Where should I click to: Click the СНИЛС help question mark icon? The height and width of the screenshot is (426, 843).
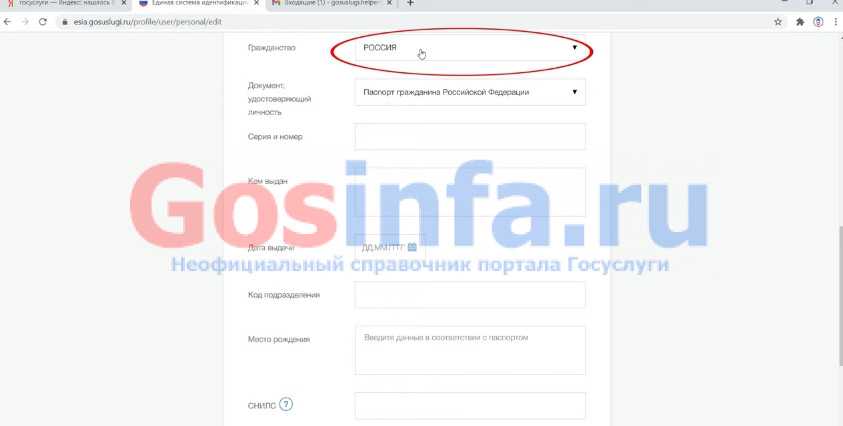(286, 405)
